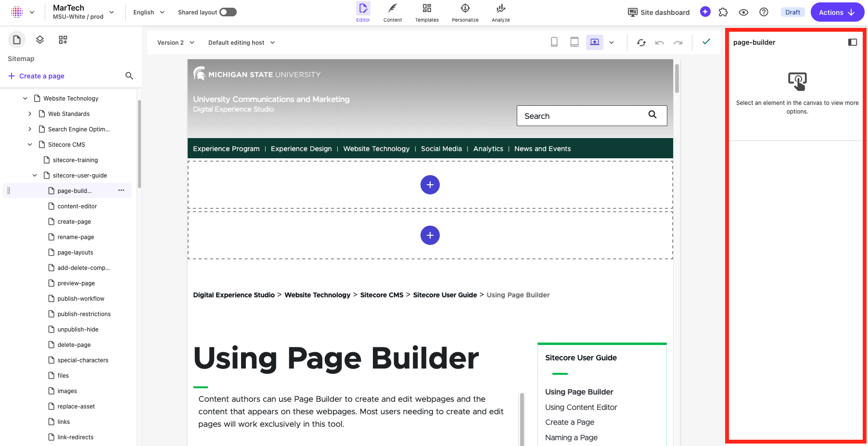Click the redo arrow

point(678,43)
